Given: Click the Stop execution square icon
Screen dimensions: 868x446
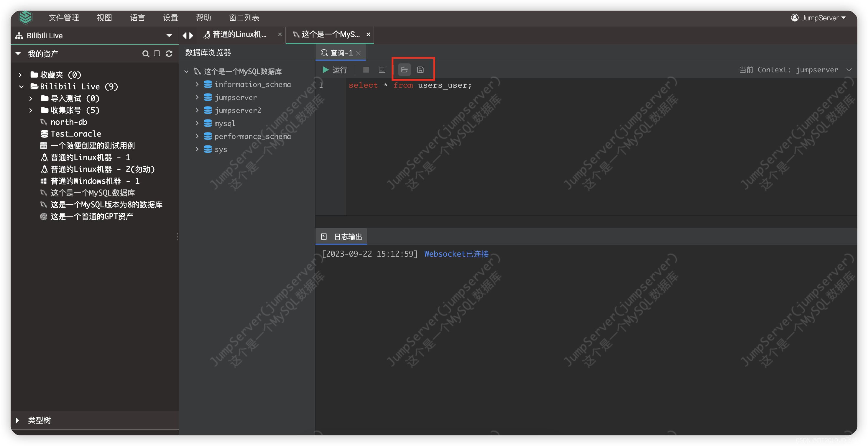Looking at the screenshot, I should coord(366,70).
